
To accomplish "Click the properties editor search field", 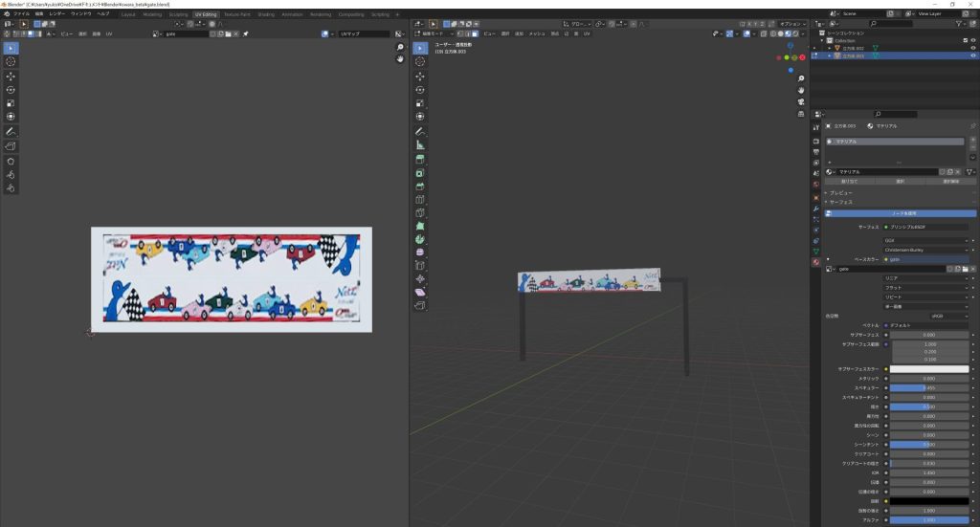I will click(x=895, y=114).
